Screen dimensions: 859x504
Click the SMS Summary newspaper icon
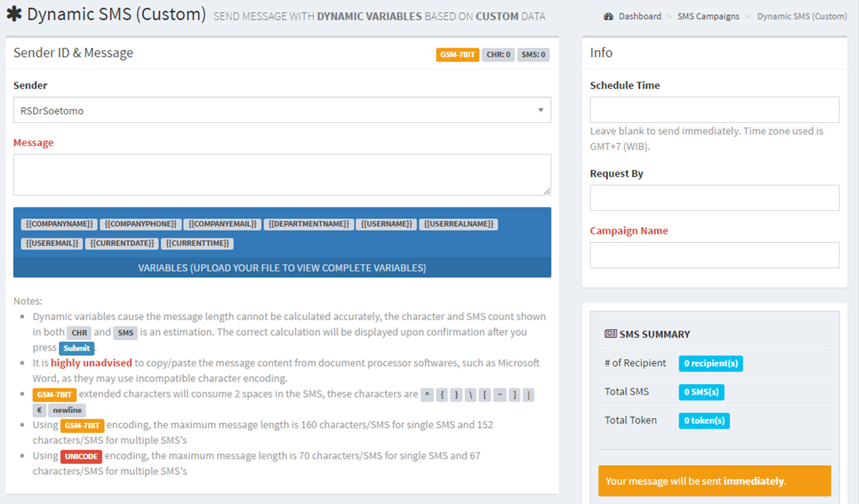(610, 334)
